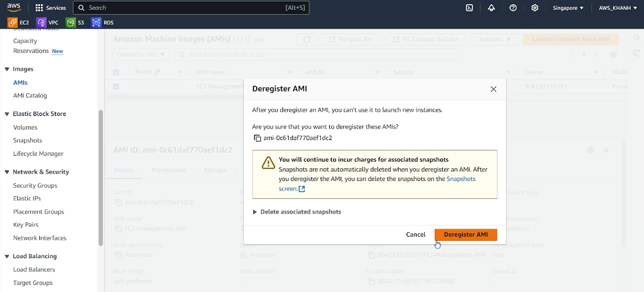Image resolution: width=644 pixels, height=292 pixels.
Task: Open the S3 service shortcut
Action: [x=75, y=23]
